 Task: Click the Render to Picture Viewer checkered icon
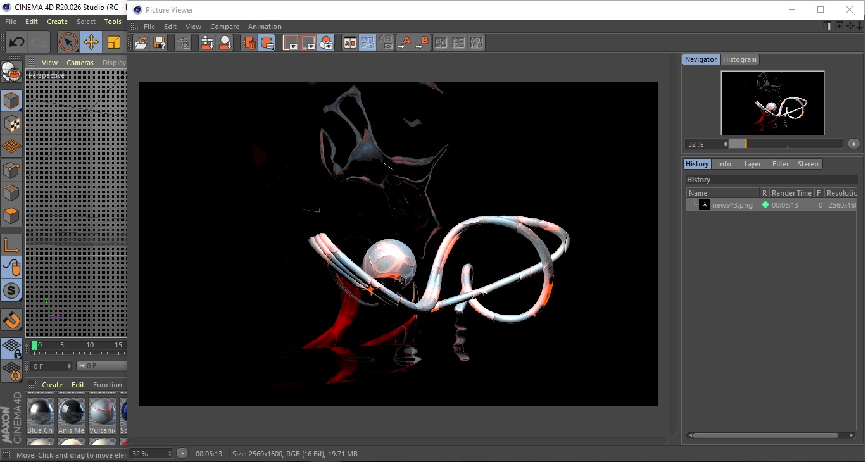click(x=207, y=43)
